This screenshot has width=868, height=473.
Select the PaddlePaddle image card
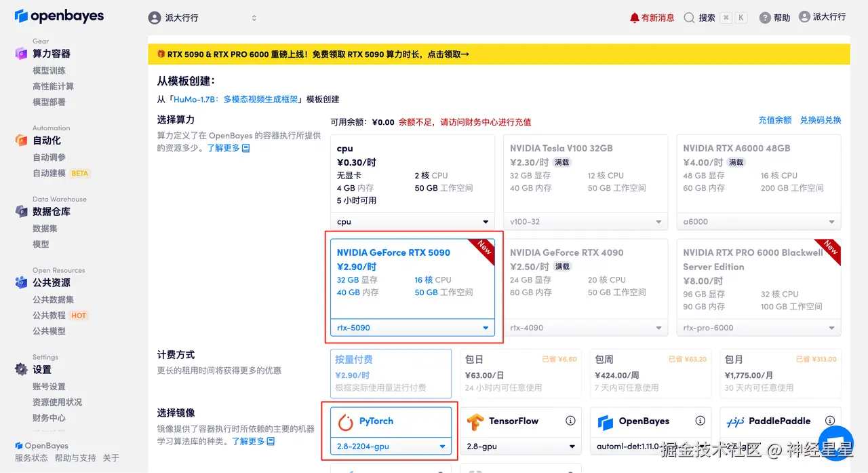pos(781,431)
